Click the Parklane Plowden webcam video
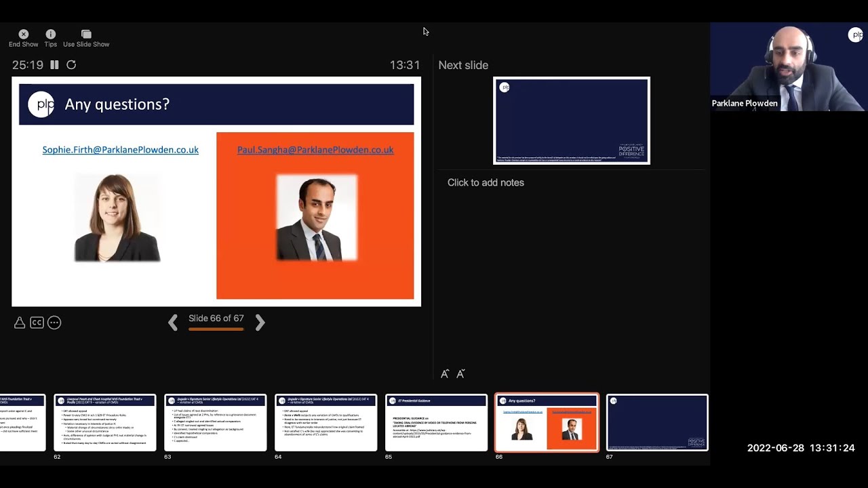The image size is (868, 488). click(789, 66)
